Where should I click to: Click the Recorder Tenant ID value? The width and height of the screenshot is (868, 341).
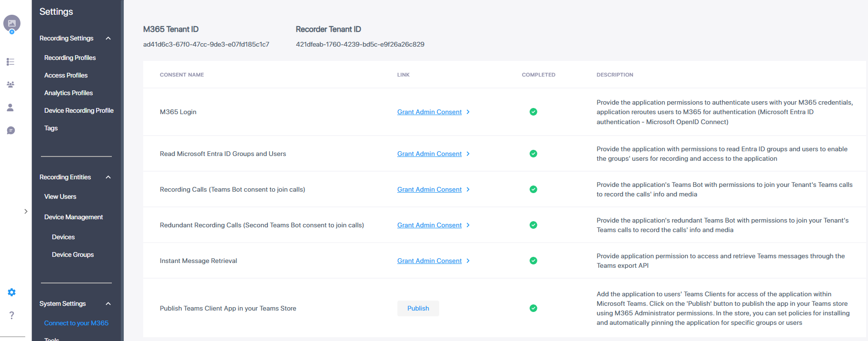pos(360,44)
